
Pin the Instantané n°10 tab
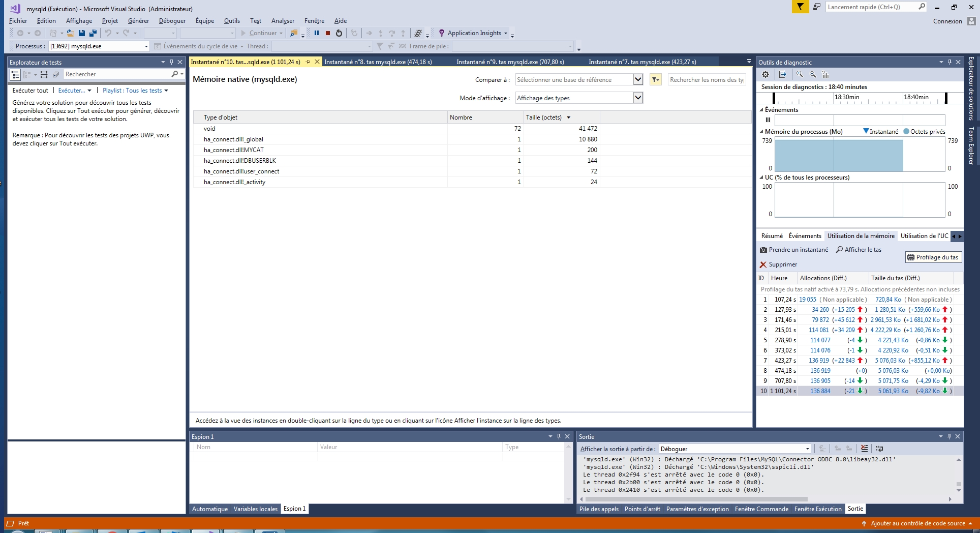click(x=308, y=62)
